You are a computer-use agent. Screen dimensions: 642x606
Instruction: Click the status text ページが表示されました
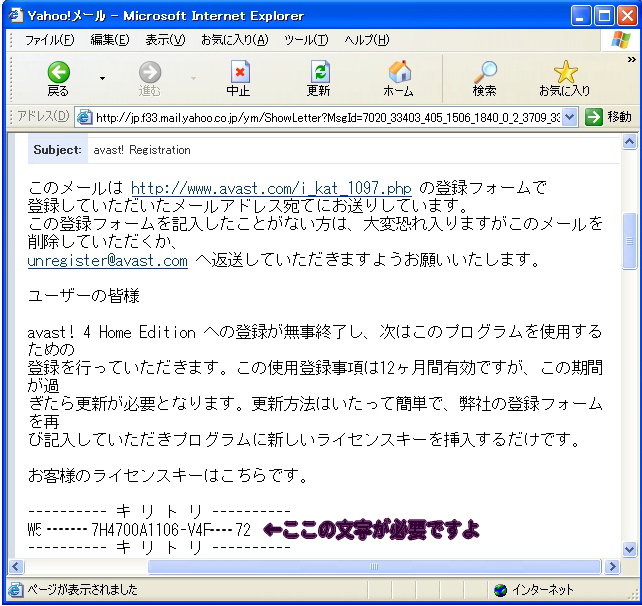(82, 590)
